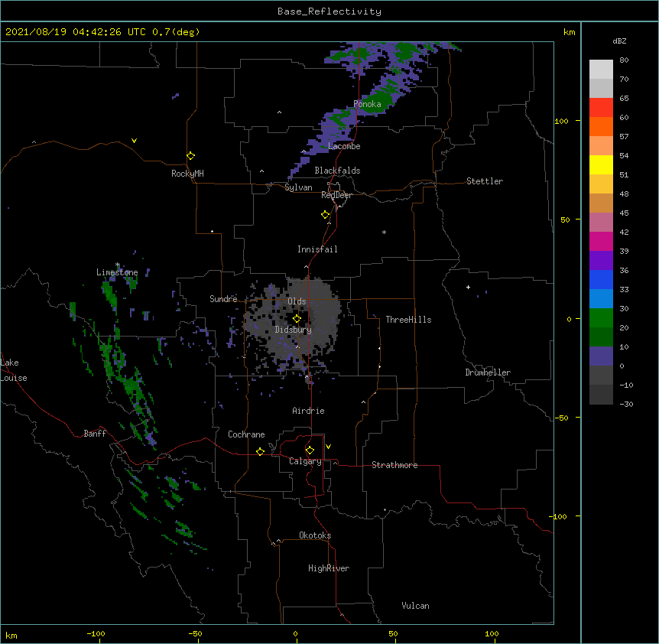Click the white plus marker north of Drumheller

coord(468,287)
